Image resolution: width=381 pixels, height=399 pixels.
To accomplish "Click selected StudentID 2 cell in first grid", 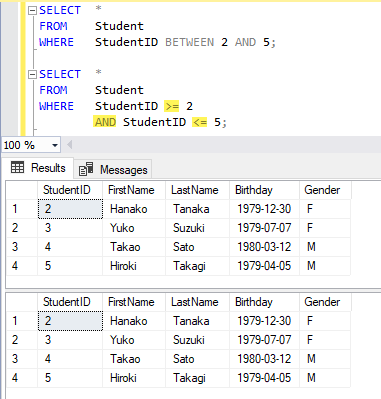I will click(70, 209).
